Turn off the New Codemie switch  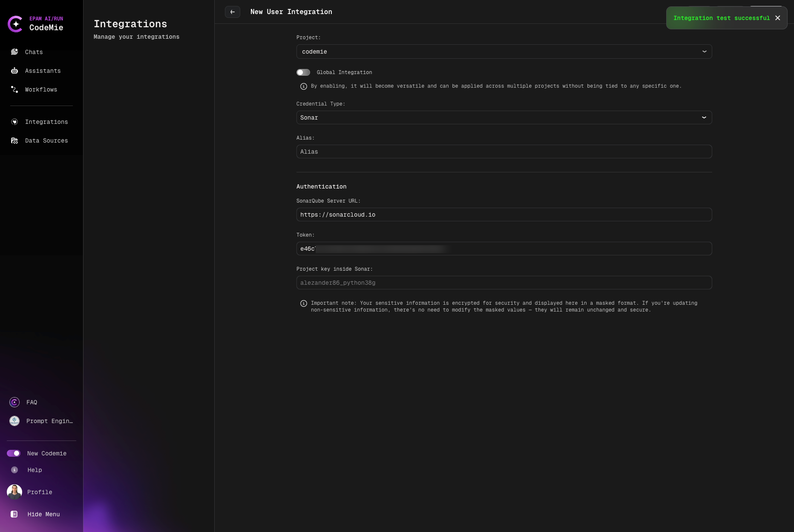tap(14, 453)
